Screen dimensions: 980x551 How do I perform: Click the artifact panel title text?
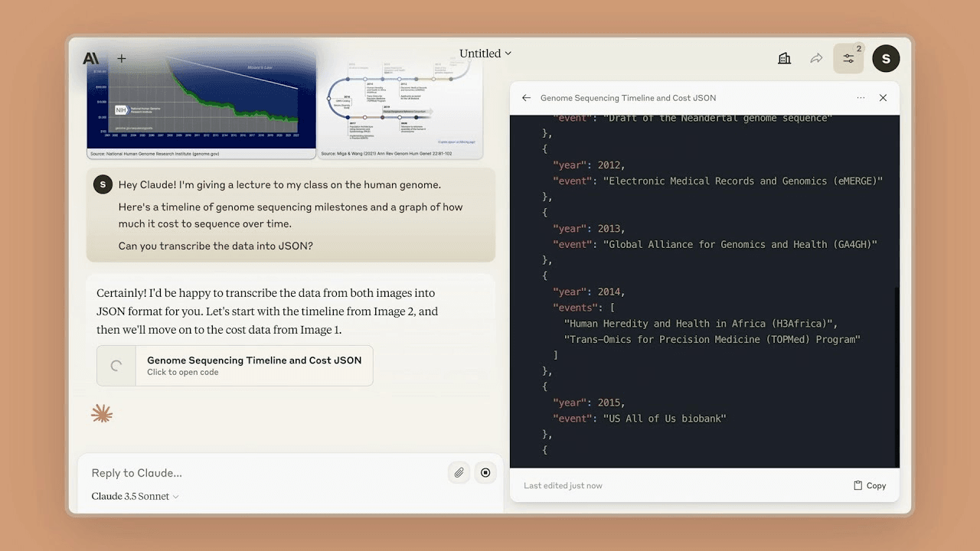(628, 98)
